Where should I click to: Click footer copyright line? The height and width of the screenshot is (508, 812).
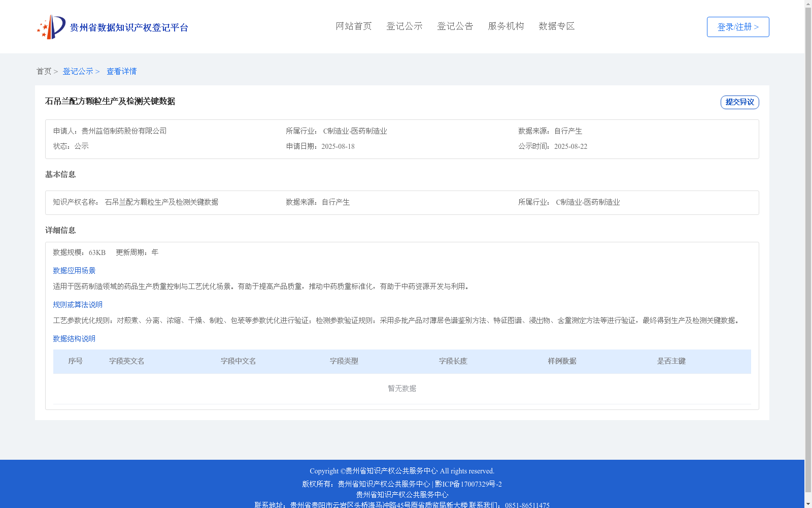[402, 471]
